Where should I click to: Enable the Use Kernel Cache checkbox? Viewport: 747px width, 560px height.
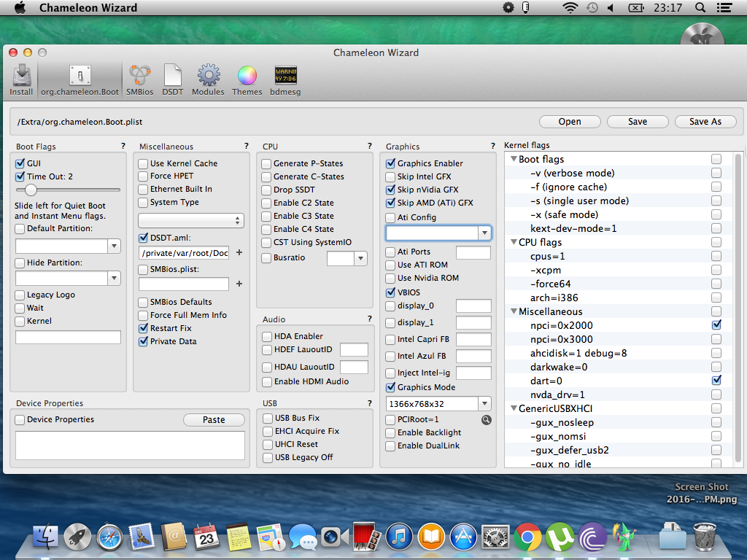(144, 163)
